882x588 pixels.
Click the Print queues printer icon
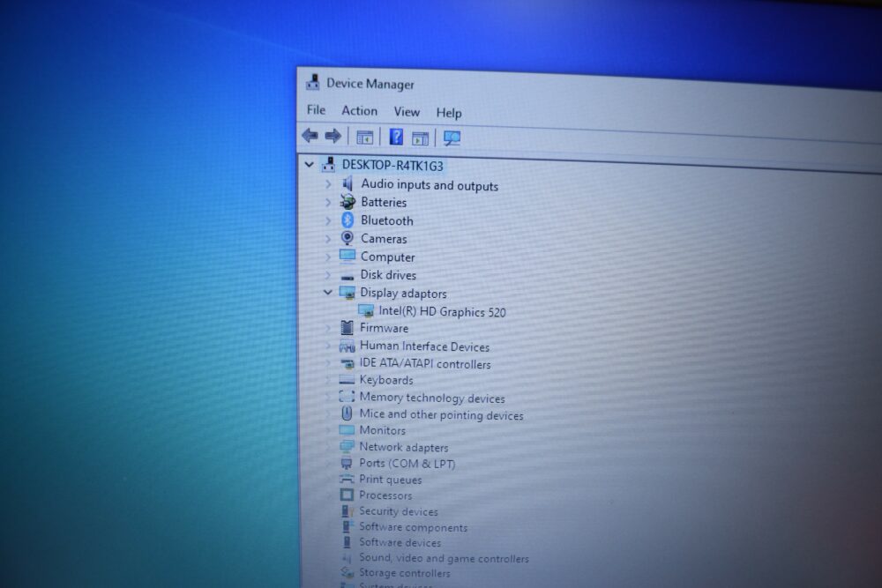(x=347, y=479)
